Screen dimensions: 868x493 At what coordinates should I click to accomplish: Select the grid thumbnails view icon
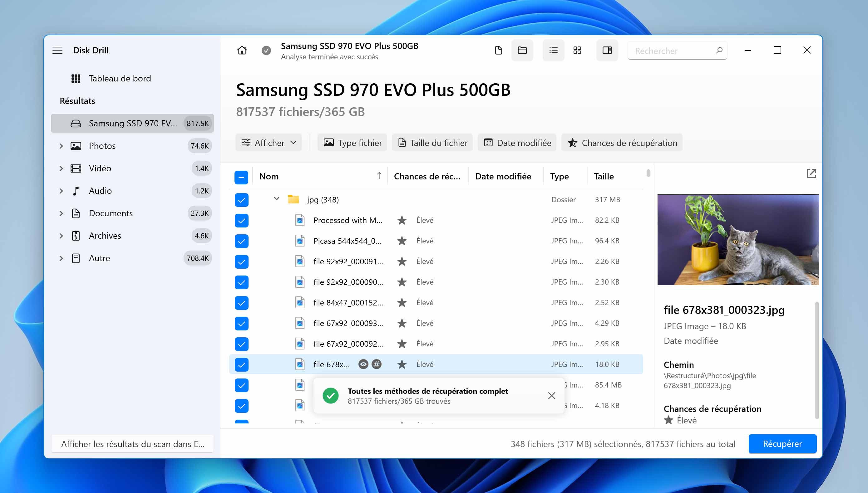click(x=577, y=51)
